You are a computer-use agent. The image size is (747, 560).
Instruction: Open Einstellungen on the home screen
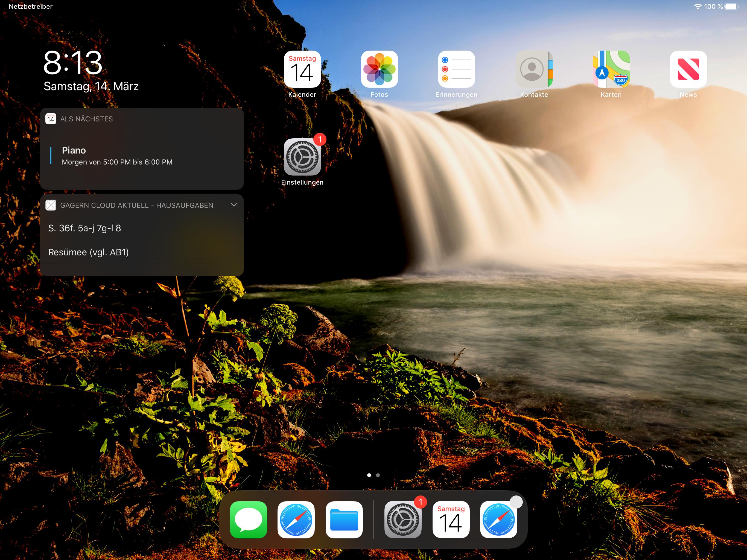(302, 157)
